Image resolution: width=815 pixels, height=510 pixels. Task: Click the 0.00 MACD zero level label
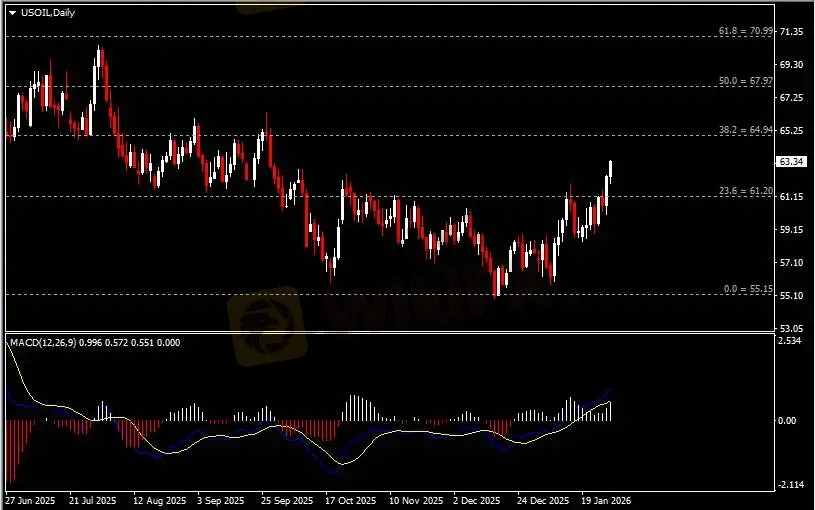pos(789,421)
